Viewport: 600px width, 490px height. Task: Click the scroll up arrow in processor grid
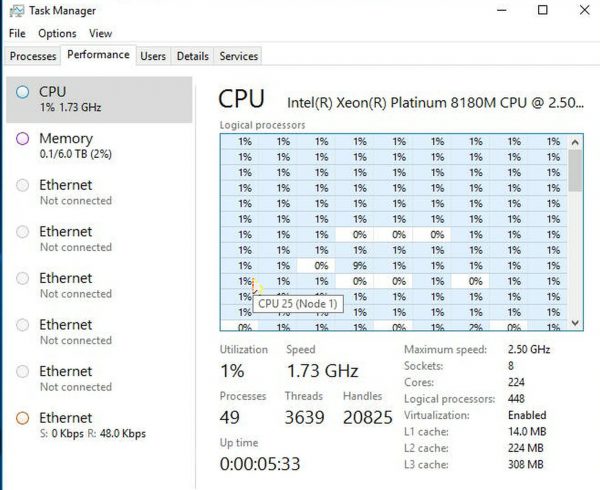point(575,143)
